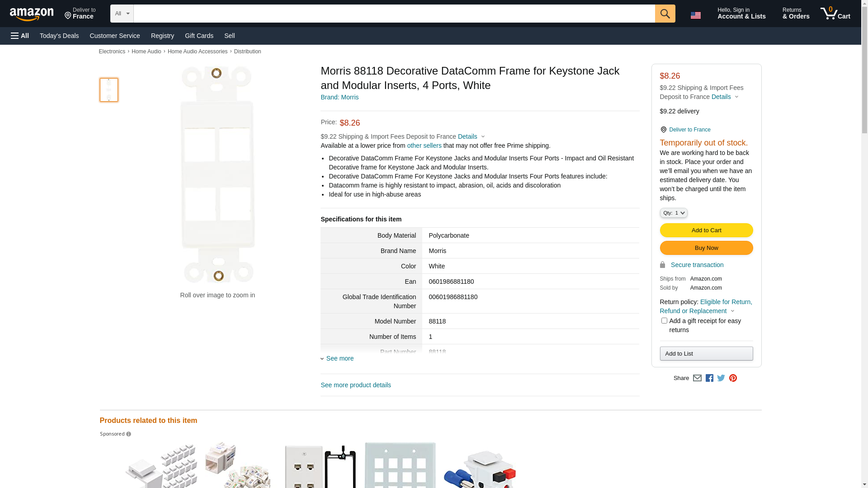Open the other sellers link
Screen dimensions: 868x488
[x=424, y=145]
